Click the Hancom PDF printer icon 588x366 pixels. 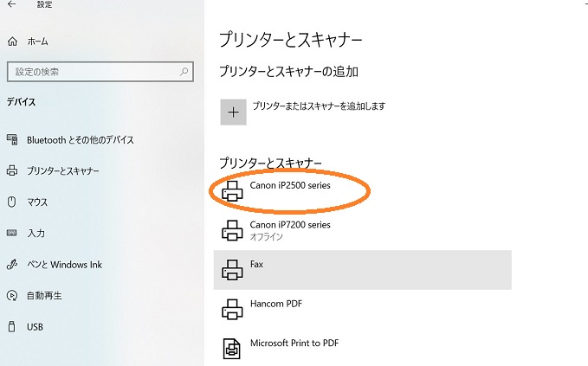(x=232, y=309)
